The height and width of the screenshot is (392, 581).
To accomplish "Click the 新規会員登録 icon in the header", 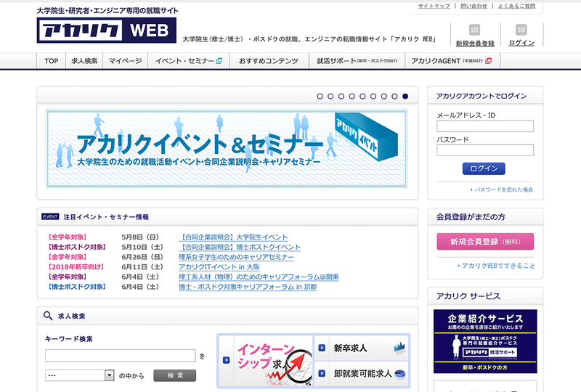I will point(475,29).
